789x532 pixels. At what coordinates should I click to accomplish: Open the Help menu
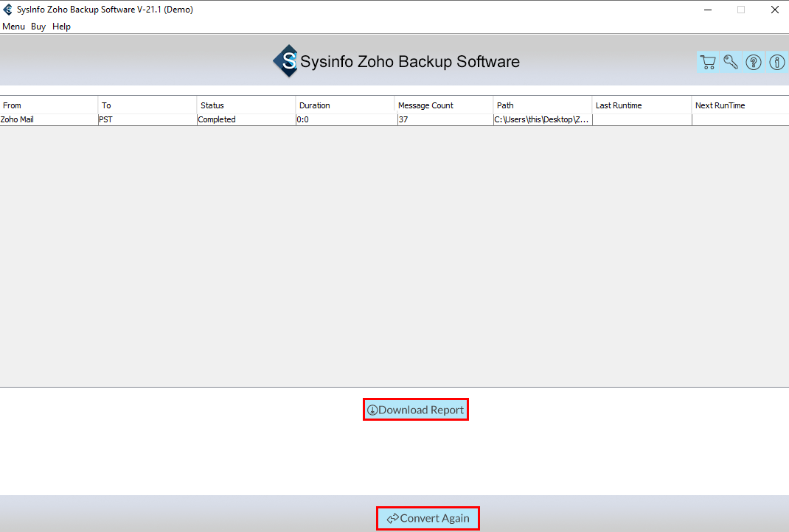click(61, 26)
